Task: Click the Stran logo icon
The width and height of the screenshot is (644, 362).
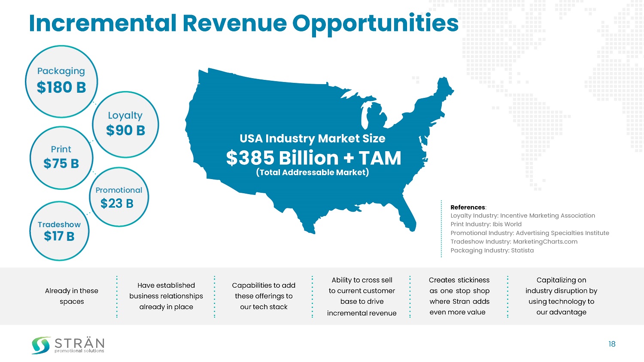Action: coord(41,345)
